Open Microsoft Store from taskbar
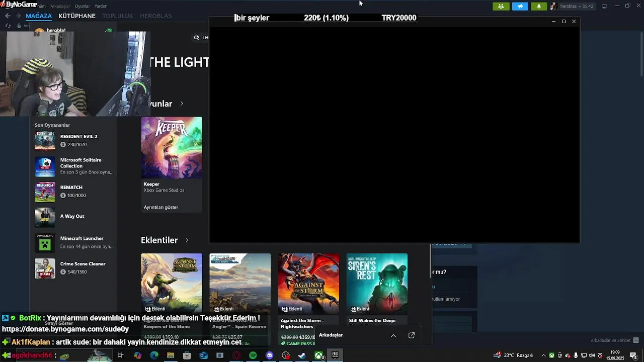The image size is (644, 362). click(x=187, y=355)
